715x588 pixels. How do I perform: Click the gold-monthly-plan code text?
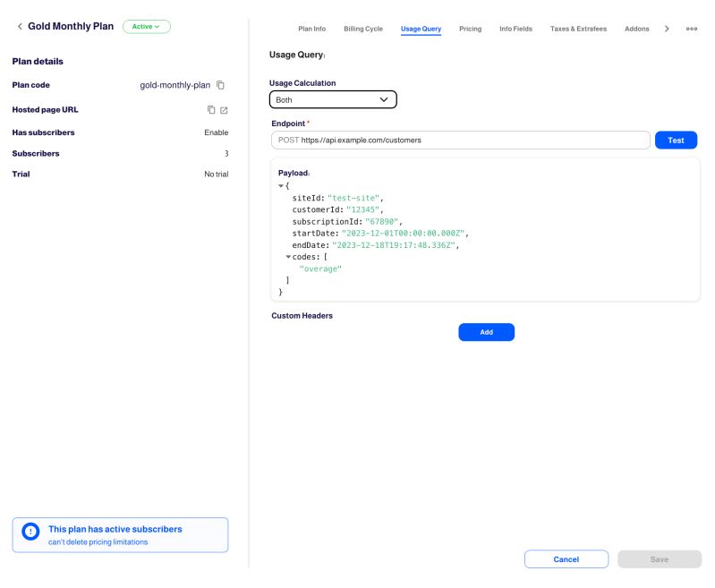[x=175, y=85]
